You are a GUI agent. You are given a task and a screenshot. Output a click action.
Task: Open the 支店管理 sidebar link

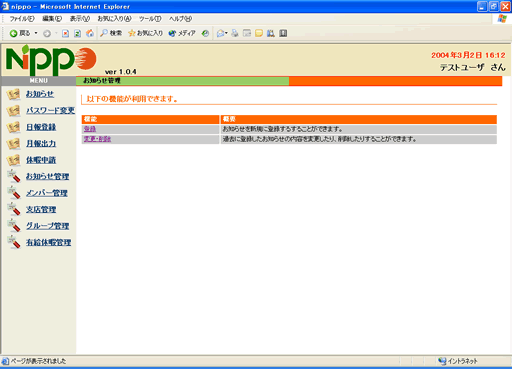(x=41, y=209)
